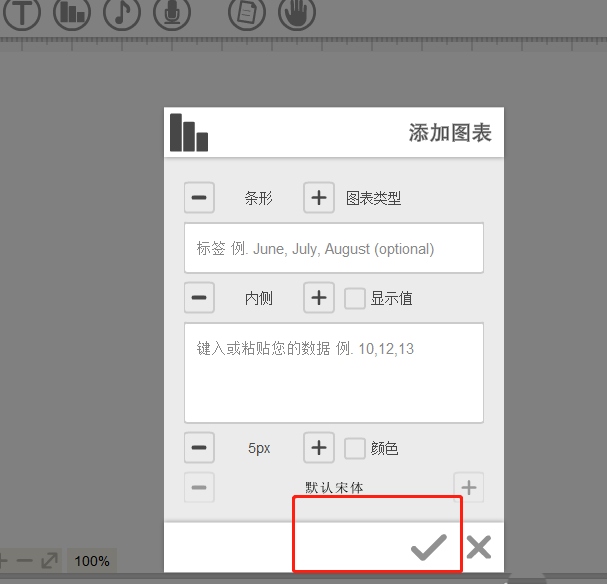
Task: Switch chart type back with minus beside 条形
Action: [199, 198]
